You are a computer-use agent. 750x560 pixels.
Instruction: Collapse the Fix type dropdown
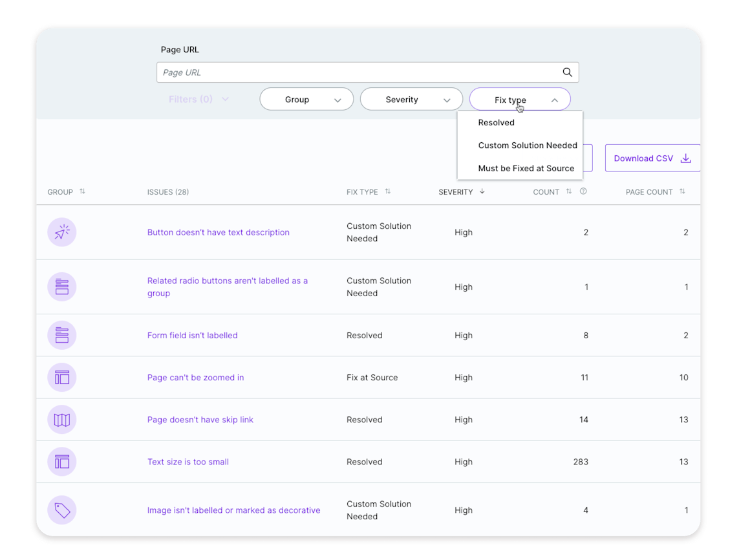coord(520,100)
